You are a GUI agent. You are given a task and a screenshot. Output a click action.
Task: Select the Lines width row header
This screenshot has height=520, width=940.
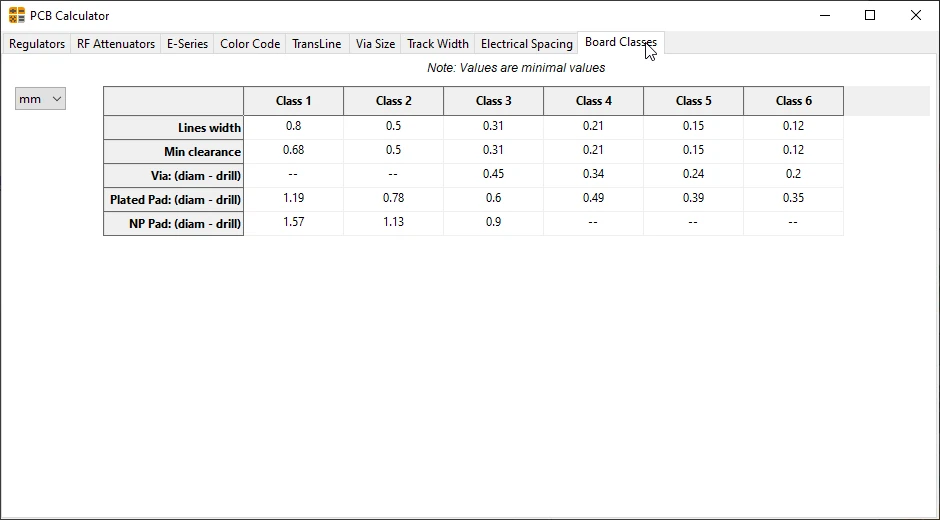[x=174, y=127]
